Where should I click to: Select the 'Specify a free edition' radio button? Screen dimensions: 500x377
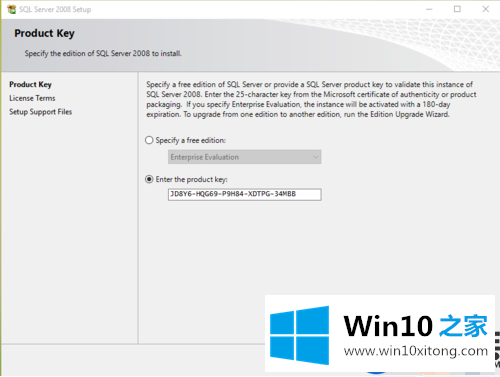(149, 140)
